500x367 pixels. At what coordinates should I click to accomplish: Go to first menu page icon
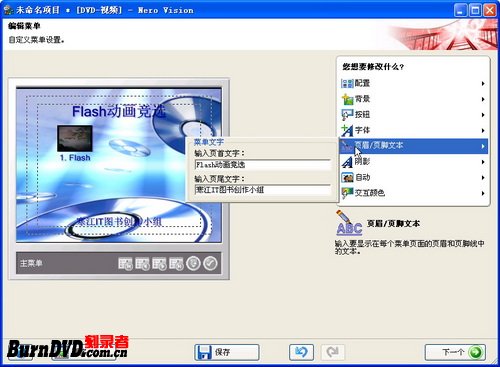125,263
